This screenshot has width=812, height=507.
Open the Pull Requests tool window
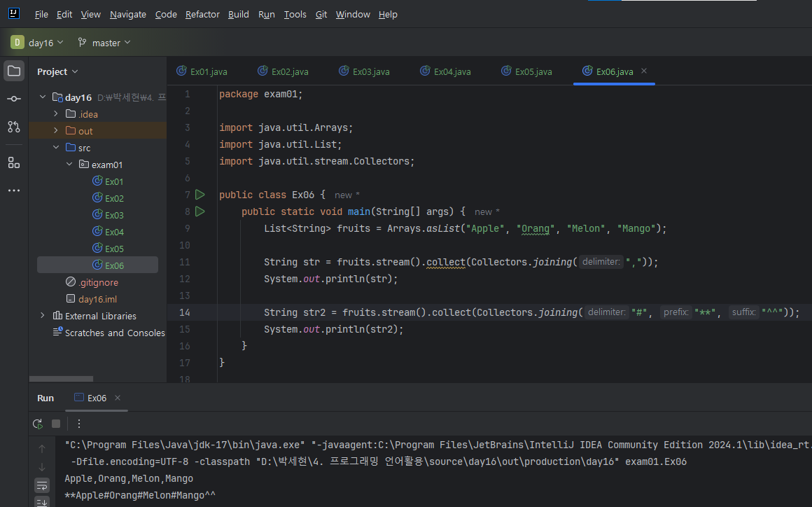pyautogui.click(x=14, y=127)
